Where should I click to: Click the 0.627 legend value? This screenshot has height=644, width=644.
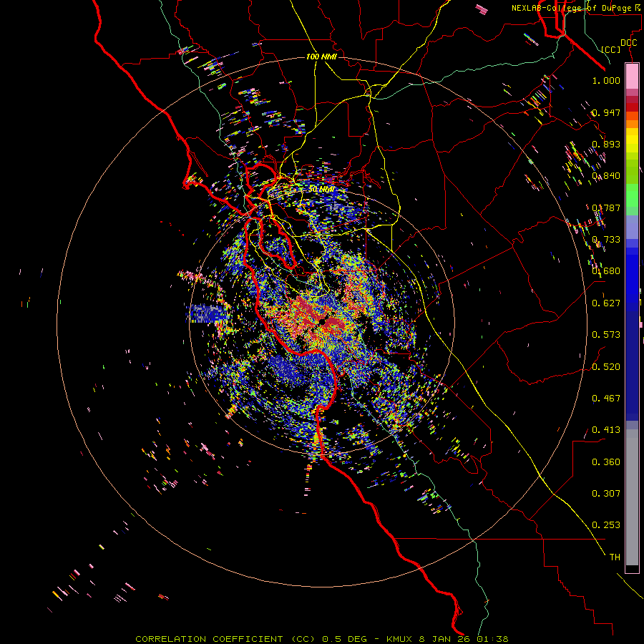tap(606, 303)
